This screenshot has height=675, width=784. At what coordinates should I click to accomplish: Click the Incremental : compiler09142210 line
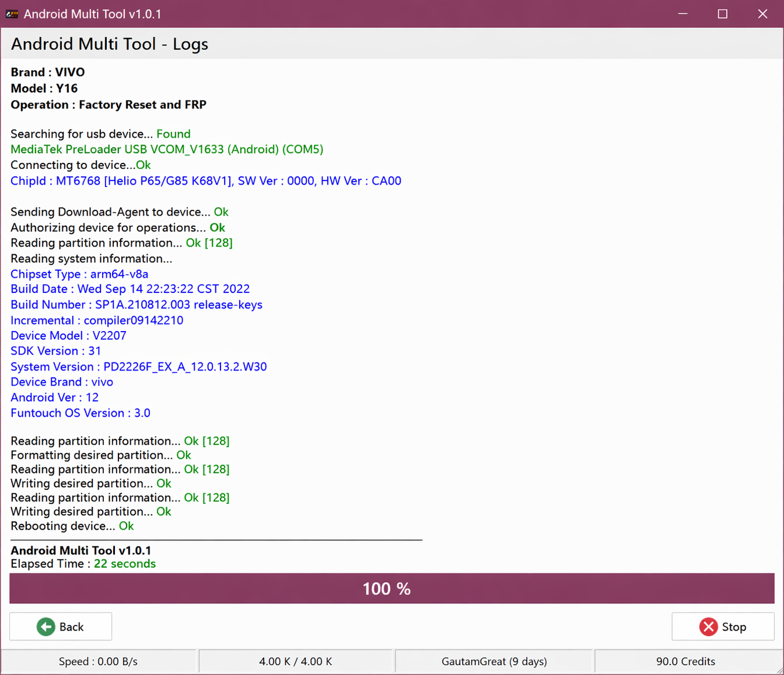tap(97, 321)
